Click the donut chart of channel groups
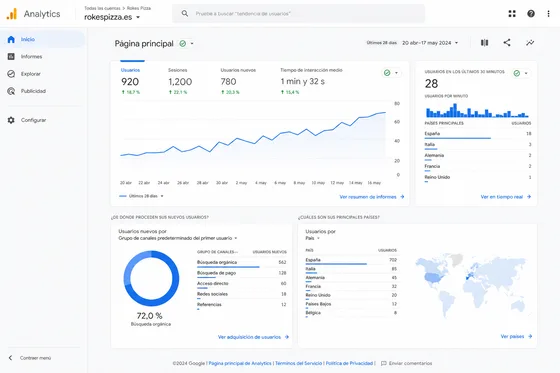 pos(151,278)
